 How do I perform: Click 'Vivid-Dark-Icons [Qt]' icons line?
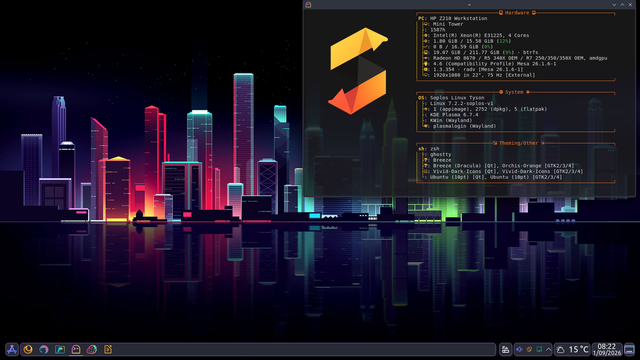[508, 172]
